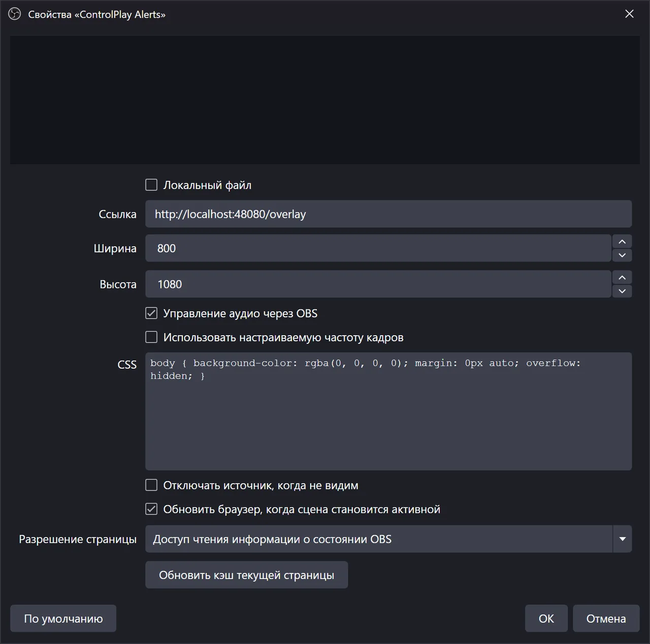Click the Разрешение страницы label
The image size is (650, 644).
pos(78,539)
